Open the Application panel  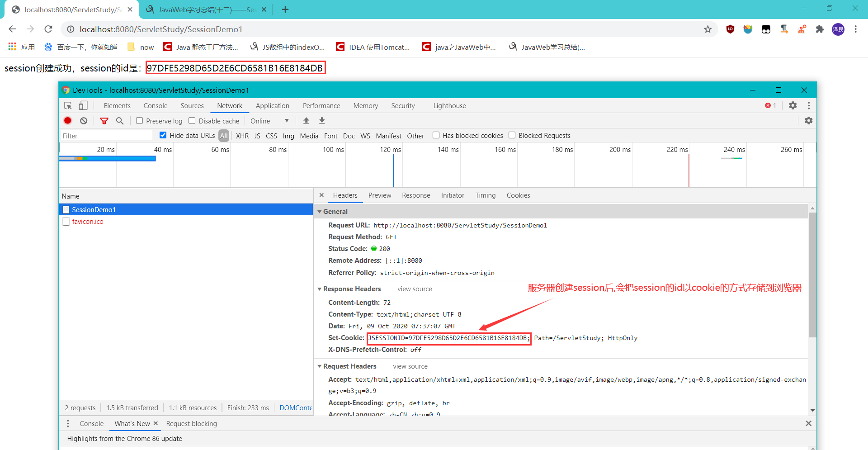[x=273, y=105]
